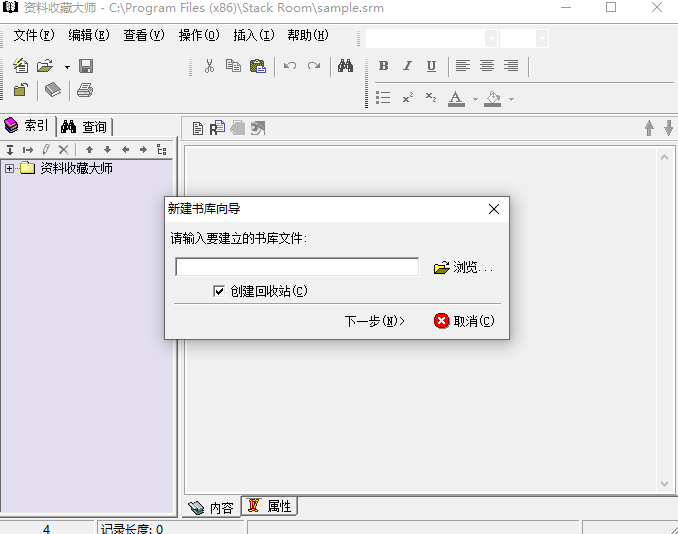Open the 帮助(H) menu
The height and width of the screenshot is (534, 678).
pos(308,35)
